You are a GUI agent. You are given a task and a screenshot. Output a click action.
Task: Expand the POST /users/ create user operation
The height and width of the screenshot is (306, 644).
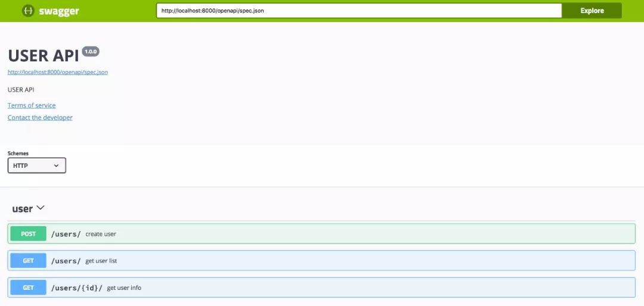[321, 234]
